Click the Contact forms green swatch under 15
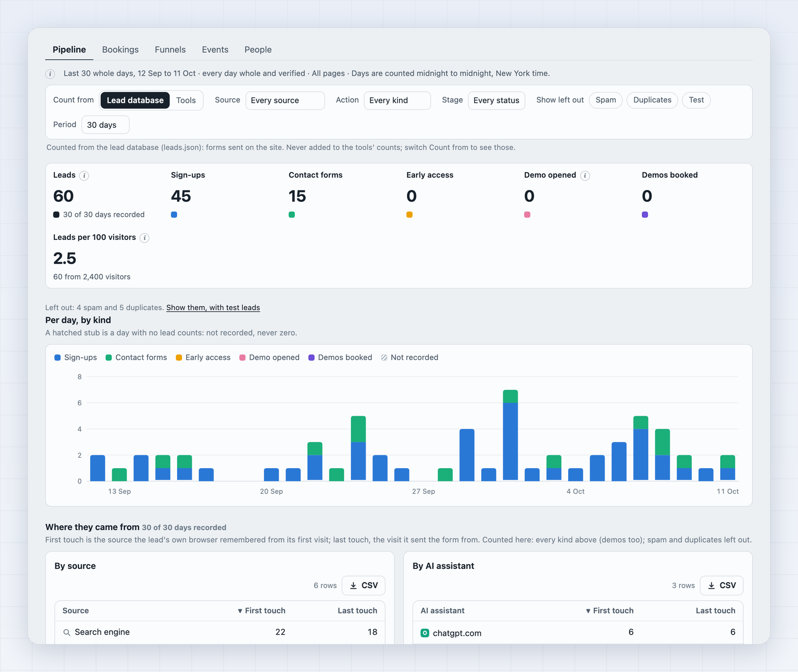Viewport: 798px width, 672px height. point(292,215)
